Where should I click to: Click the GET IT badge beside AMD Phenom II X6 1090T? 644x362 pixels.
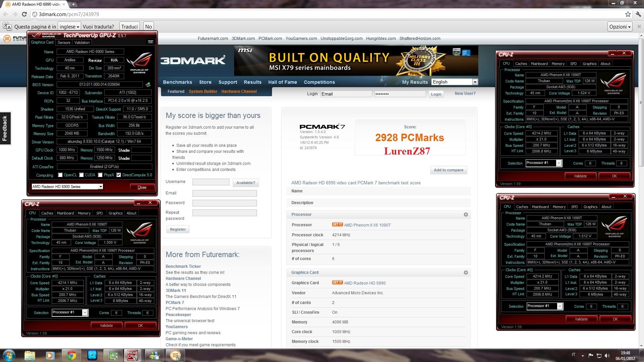(337, 225)
